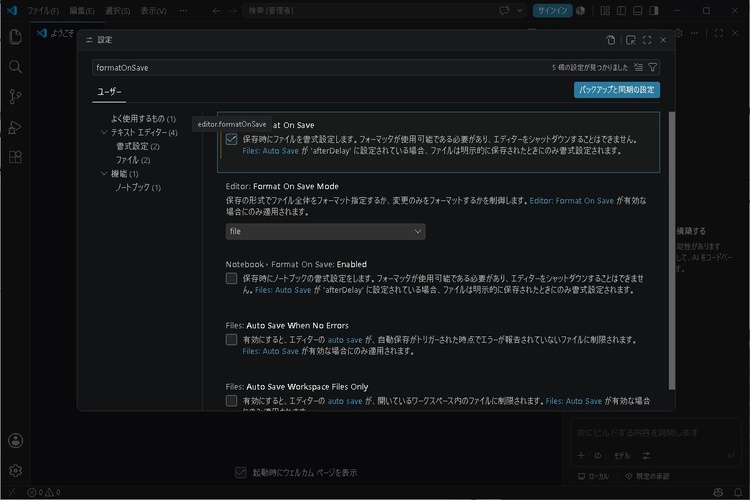Open the Manage gear in activity bar
The width and height of the screenshot is (750, 500).
tap(15, 471)
